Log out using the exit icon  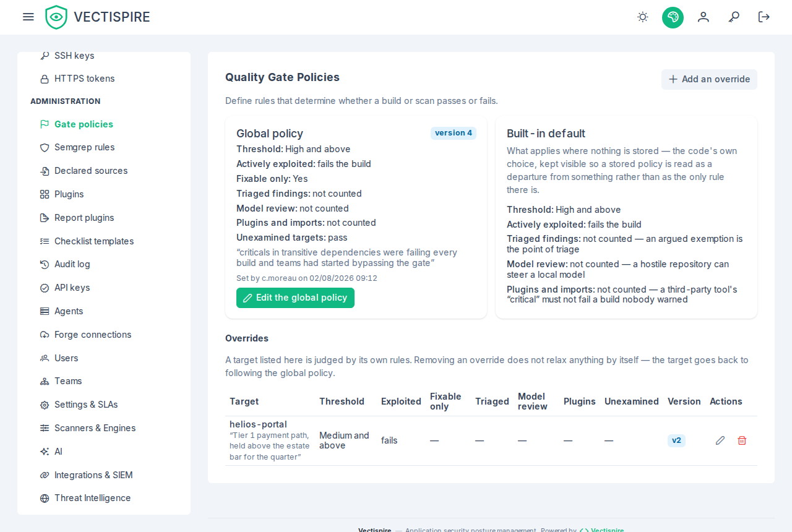[764, 17]
